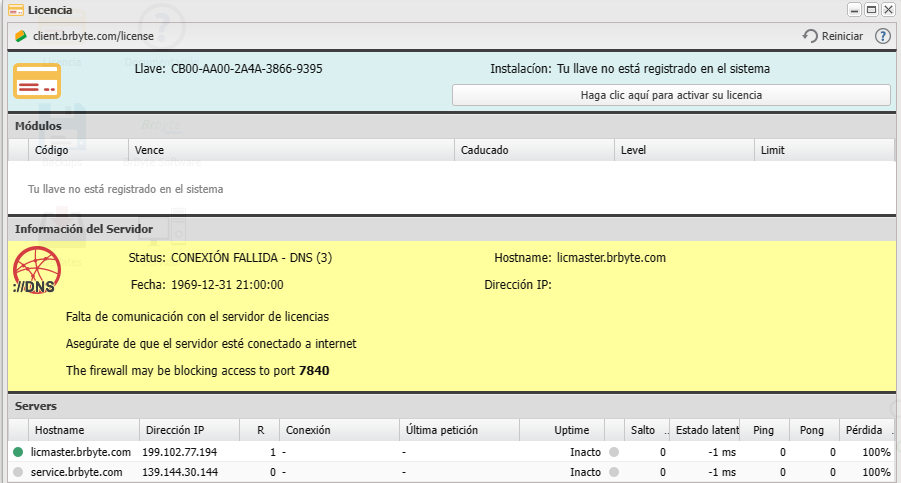Open the help question mark icon
Image resolution: width=901 pixels, height=483 pixels.
(883, 36)
